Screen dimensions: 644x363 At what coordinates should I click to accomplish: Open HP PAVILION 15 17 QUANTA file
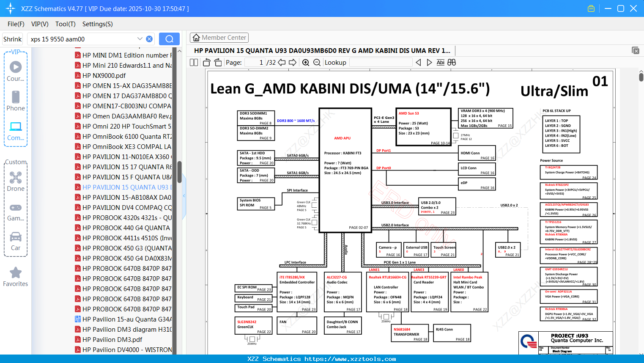click(x=123, y=167)
